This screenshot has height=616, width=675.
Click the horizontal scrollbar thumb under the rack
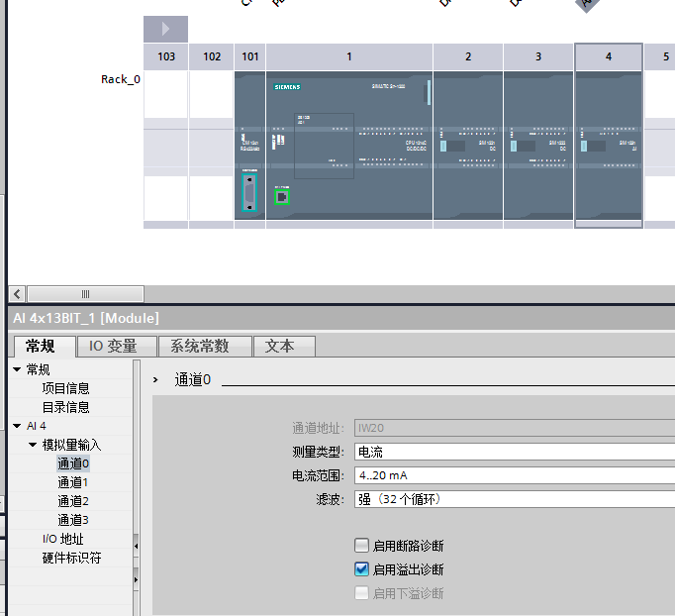pos(85,294)
